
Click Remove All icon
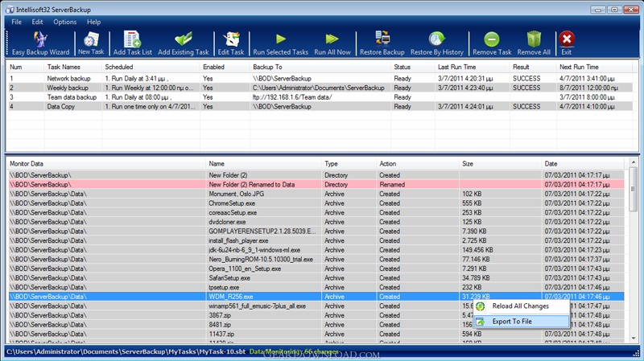pyautogui.click(x=534, y=39)
